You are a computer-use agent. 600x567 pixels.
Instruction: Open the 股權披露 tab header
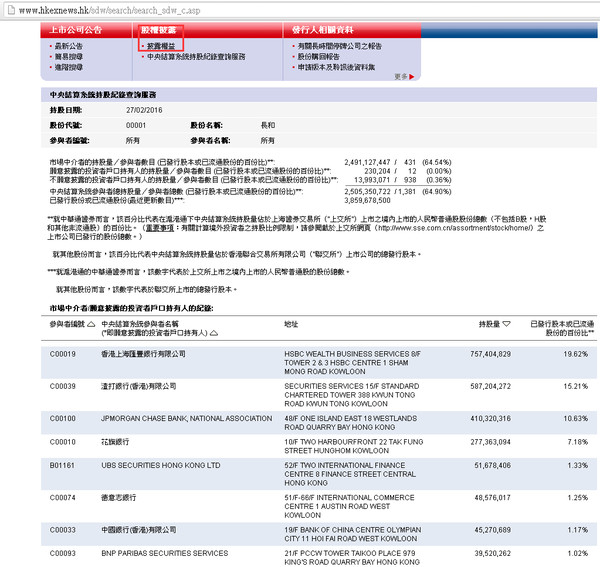click(x=158, y=30)
